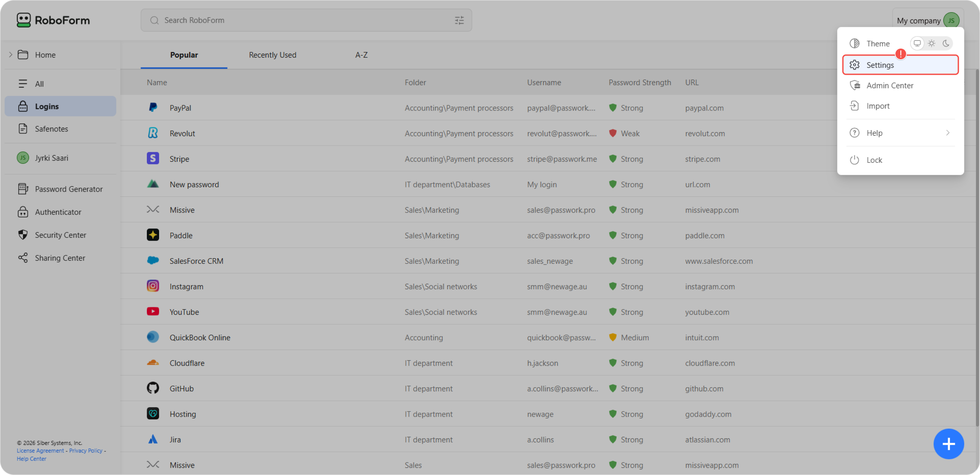Add a new item with plus button

(949, 444)
